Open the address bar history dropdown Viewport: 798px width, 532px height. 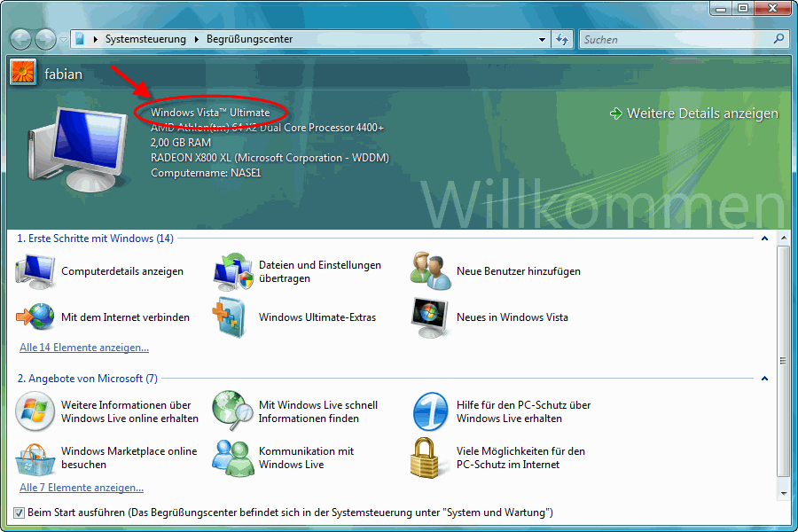[542, 39]
